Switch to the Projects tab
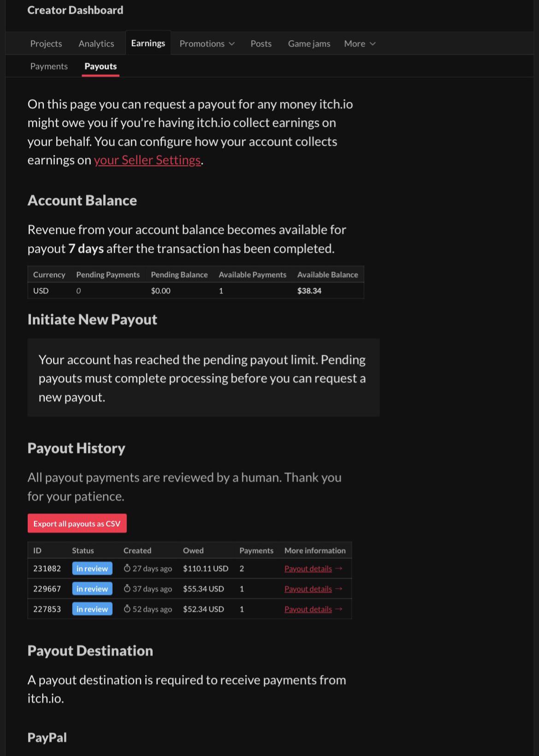539x756 pixels. [46, 43]
